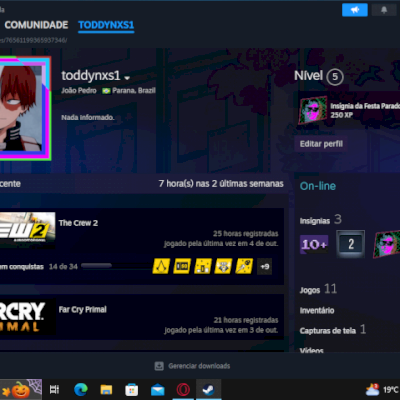This screenshot has width=400, height=400.
Task: Click the download icon beside Gerenciar downloads
Action: (x=159, y=366)
